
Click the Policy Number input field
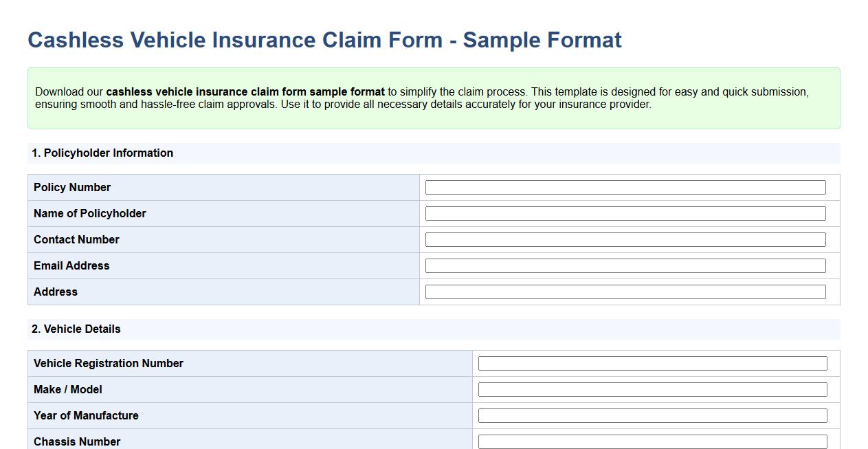[625, 186]
